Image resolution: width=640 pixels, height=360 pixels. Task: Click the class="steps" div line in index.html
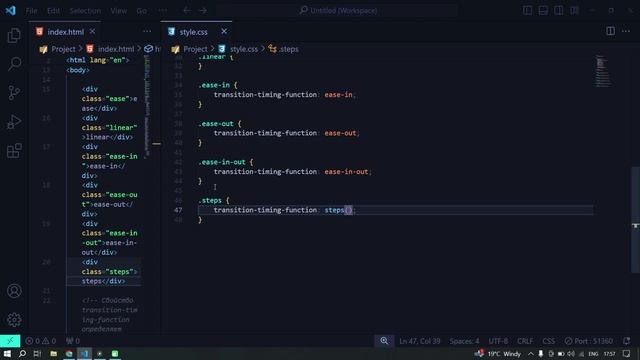pos(109,271)
